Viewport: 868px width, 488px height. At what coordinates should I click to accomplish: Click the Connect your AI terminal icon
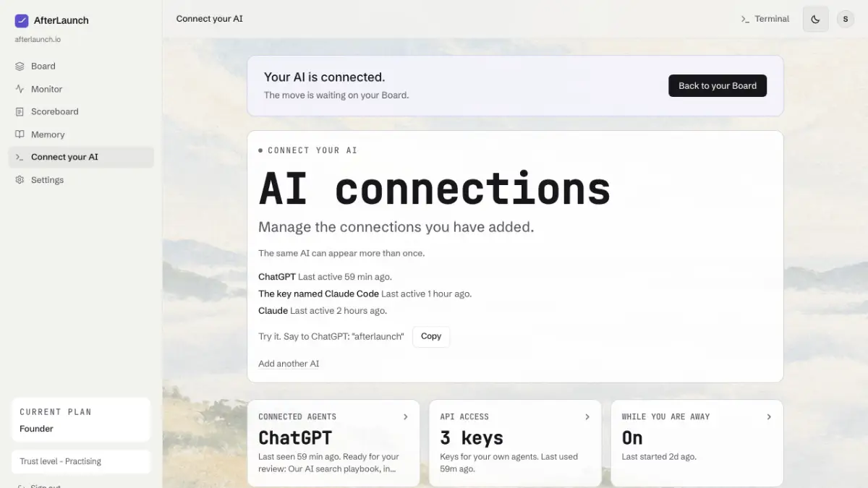(x=20, y=157)
